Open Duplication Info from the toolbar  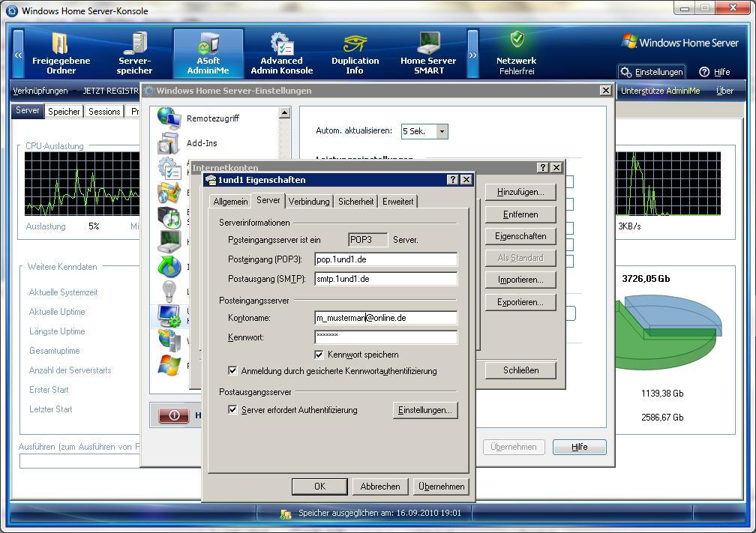(x=355, y=53)
